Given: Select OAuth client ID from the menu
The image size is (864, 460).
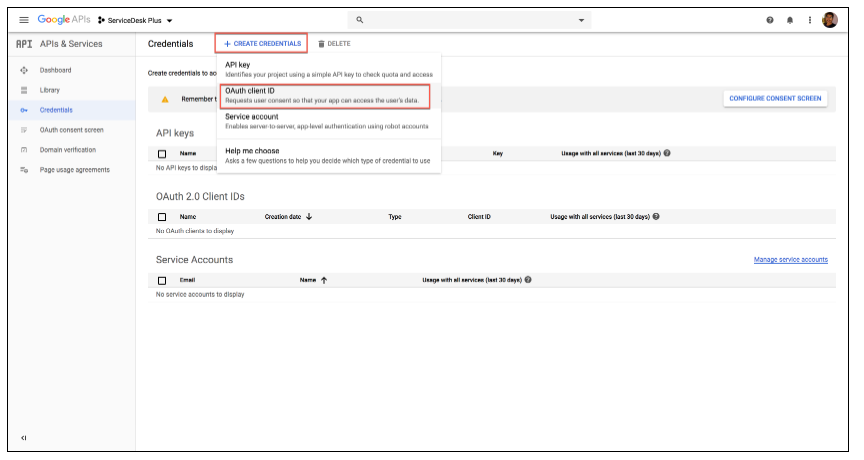Looking at the screenshot, I should pos(324,95).
